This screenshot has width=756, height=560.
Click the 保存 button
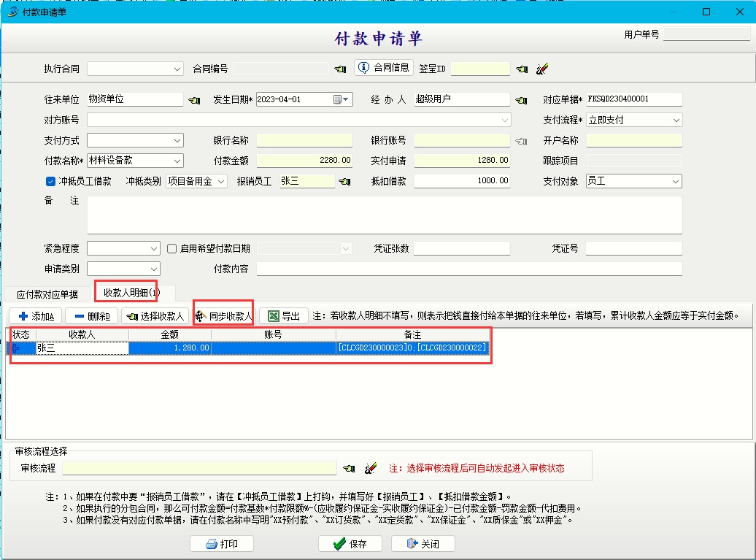[349, 544]
